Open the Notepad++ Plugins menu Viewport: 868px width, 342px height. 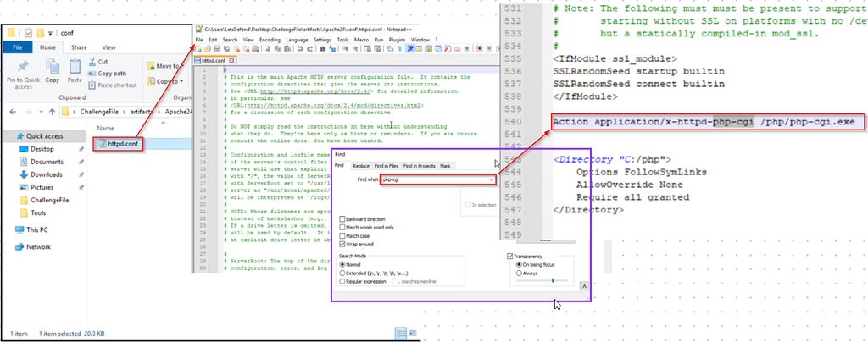tap(397, 40)
